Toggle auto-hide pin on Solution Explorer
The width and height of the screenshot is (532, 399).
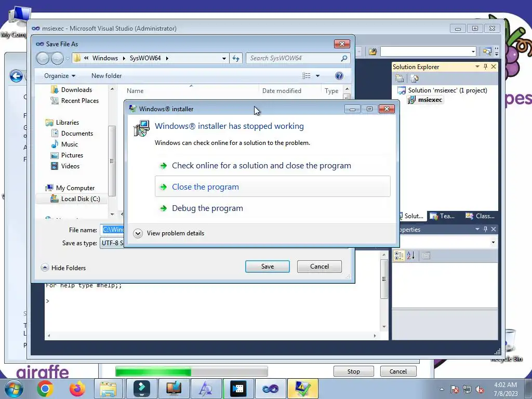(486, 67)
